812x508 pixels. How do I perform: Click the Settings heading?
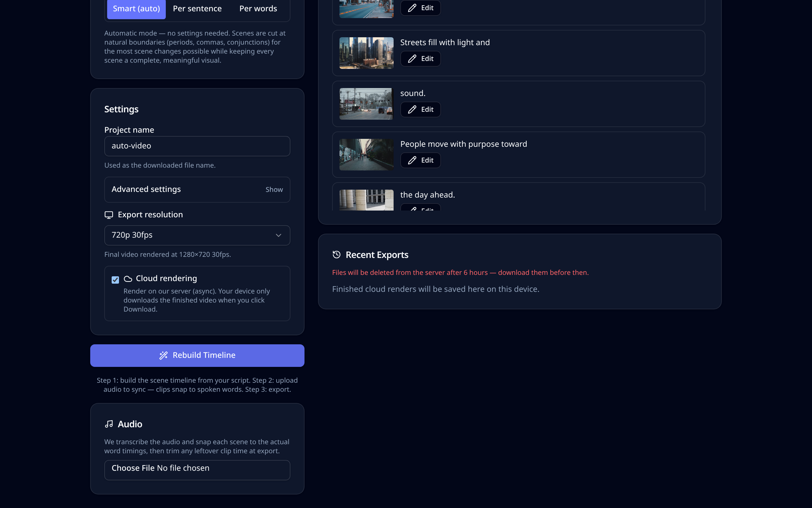coord(121,109)
